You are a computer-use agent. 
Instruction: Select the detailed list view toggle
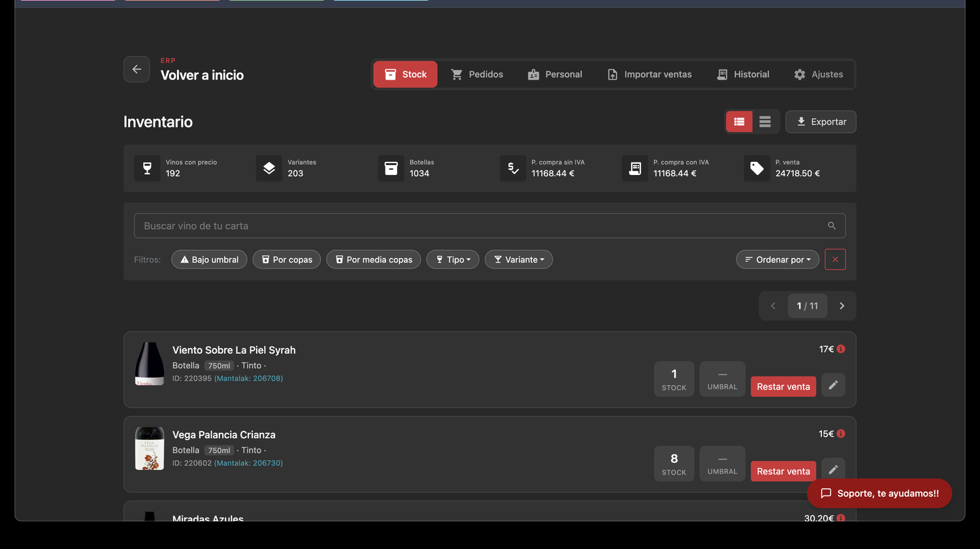point(740,121)
